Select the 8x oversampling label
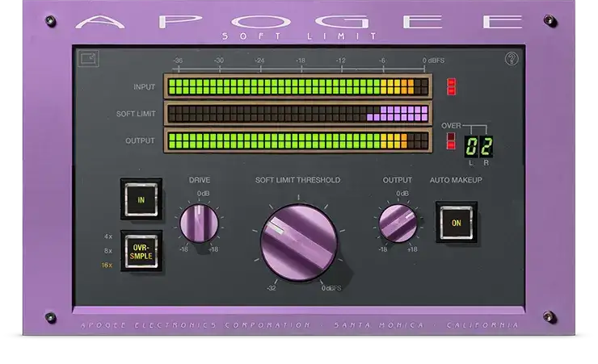The height and width of the screenshot is (364, 598). coord(108,251)
